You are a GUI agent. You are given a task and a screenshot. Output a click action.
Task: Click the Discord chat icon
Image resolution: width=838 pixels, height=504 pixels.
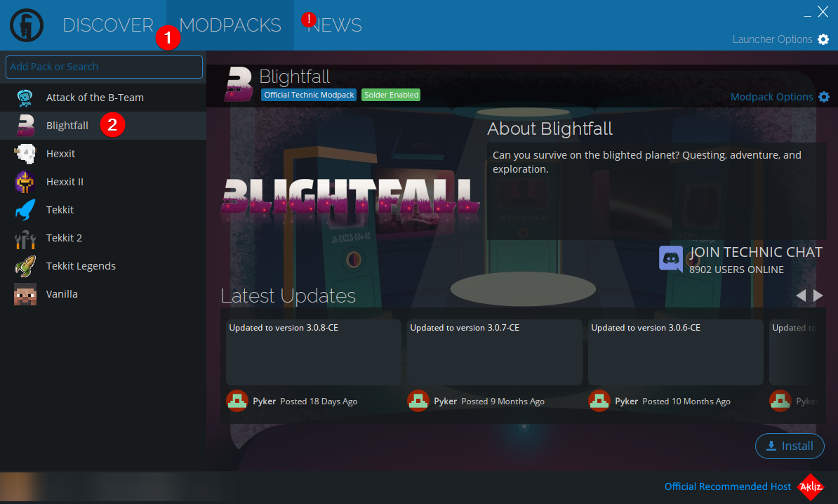tap(671, 259)
